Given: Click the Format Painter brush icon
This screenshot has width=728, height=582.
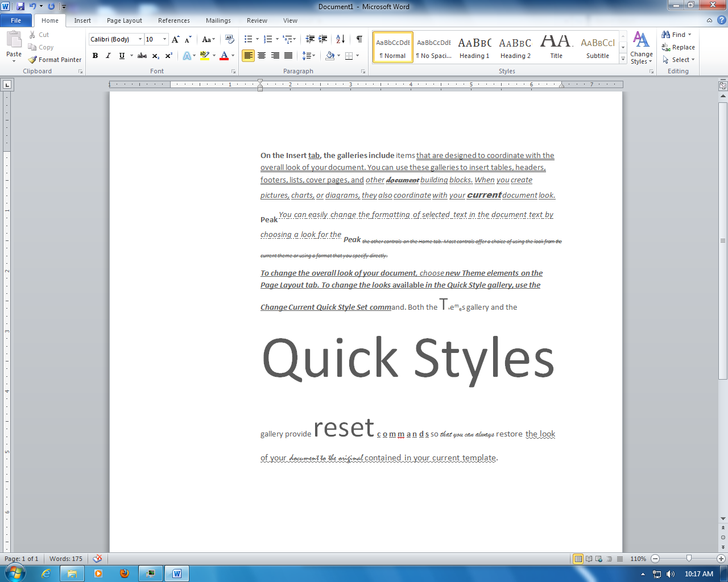Looking at the screenshot, I should (x=32, y=60).
